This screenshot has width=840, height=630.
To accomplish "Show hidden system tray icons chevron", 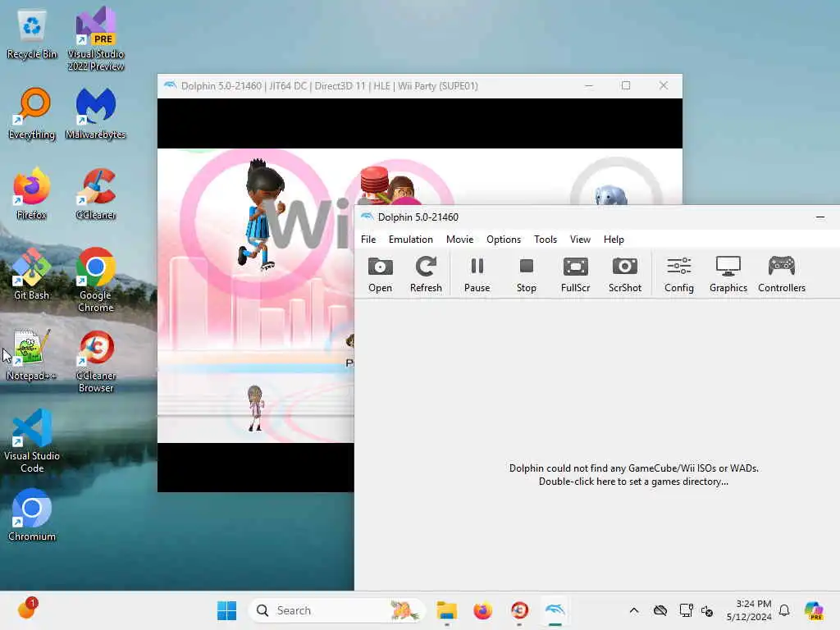I will click(x=634, y=610).
